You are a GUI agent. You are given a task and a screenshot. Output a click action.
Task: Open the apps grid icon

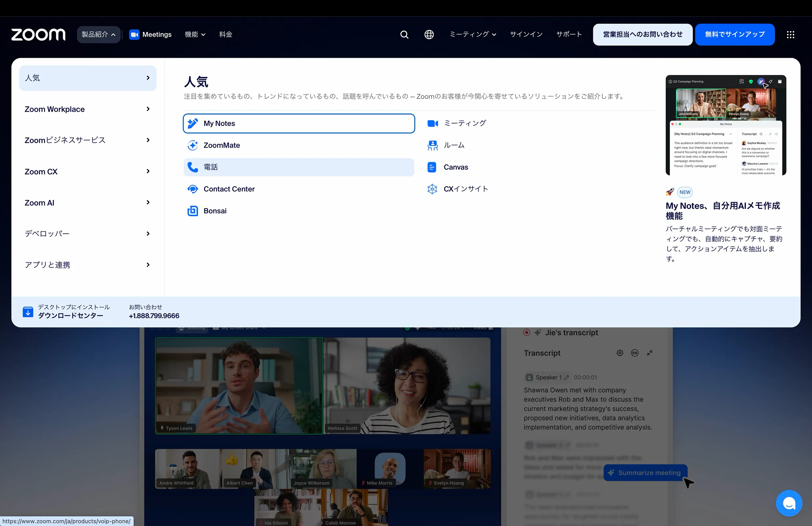[x=791, y=35]
